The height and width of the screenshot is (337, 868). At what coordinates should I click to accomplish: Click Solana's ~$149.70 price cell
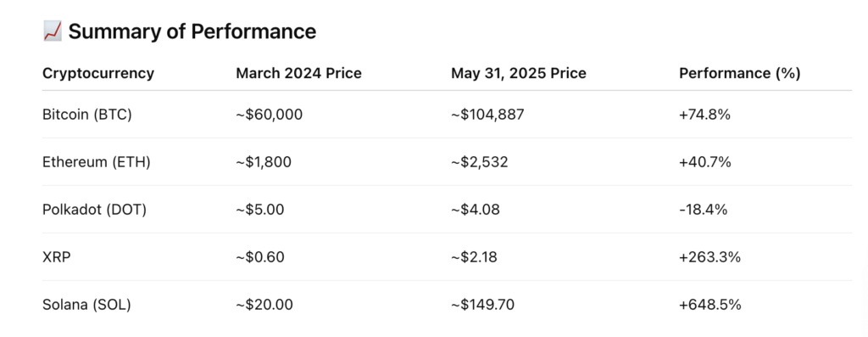(x=482, y=305)
